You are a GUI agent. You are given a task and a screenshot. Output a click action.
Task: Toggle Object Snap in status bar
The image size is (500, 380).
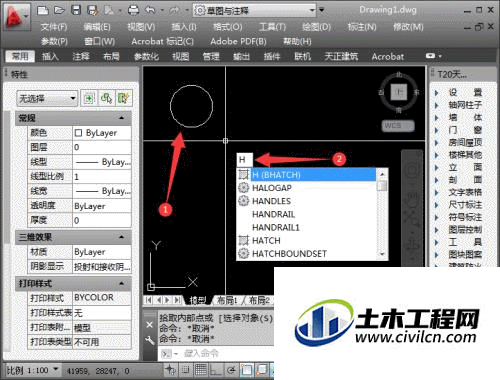coord(247,369)
